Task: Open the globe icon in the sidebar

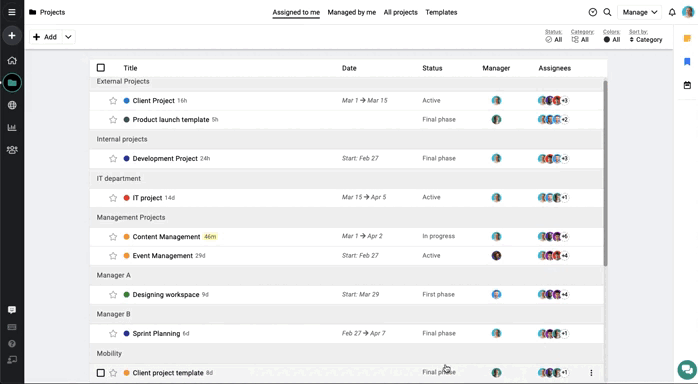Action: click(12, 105)
